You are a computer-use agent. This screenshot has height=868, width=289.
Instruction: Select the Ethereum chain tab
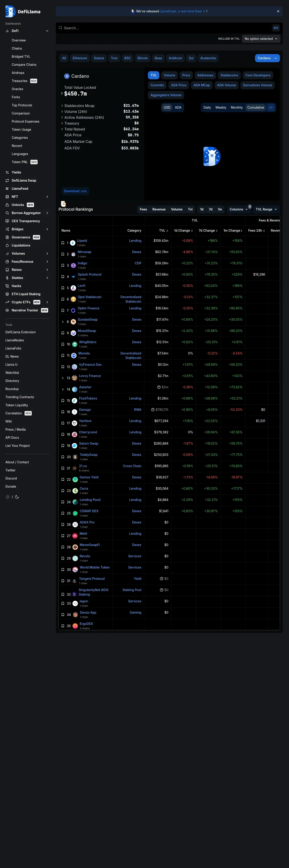(80, 58)
